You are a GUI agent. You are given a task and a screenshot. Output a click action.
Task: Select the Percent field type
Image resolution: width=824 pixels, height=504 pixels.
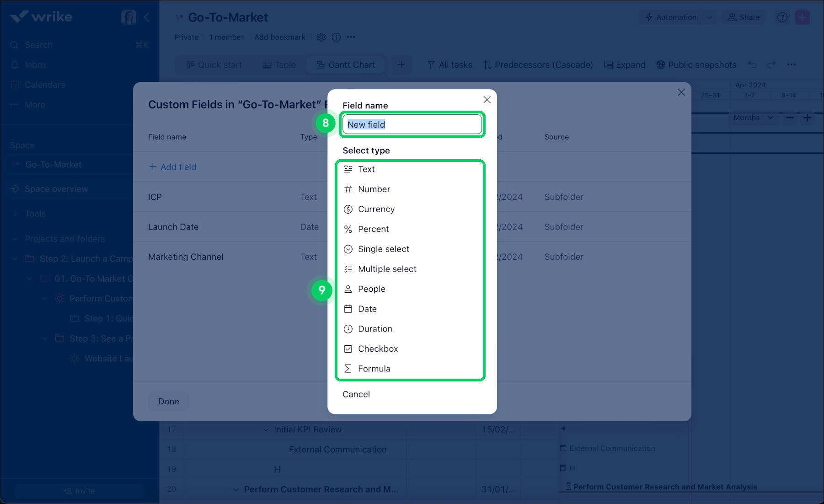tap(373, 229)
